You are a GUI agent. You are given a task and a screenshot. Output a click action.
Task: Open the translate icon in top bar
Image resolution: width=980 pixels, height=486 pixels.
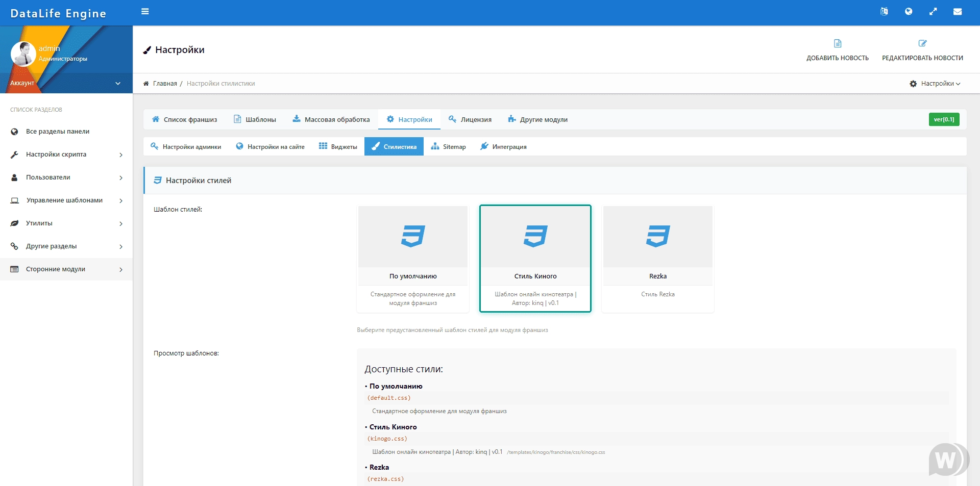point(884,11)
